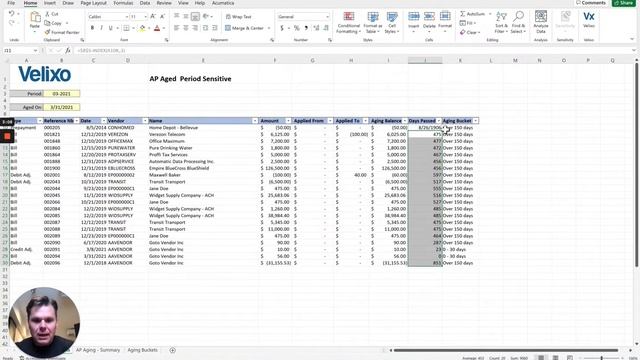This screenshot has height=360, width=640.
Task: Click the Copy icon
Action: click(48, 23)
